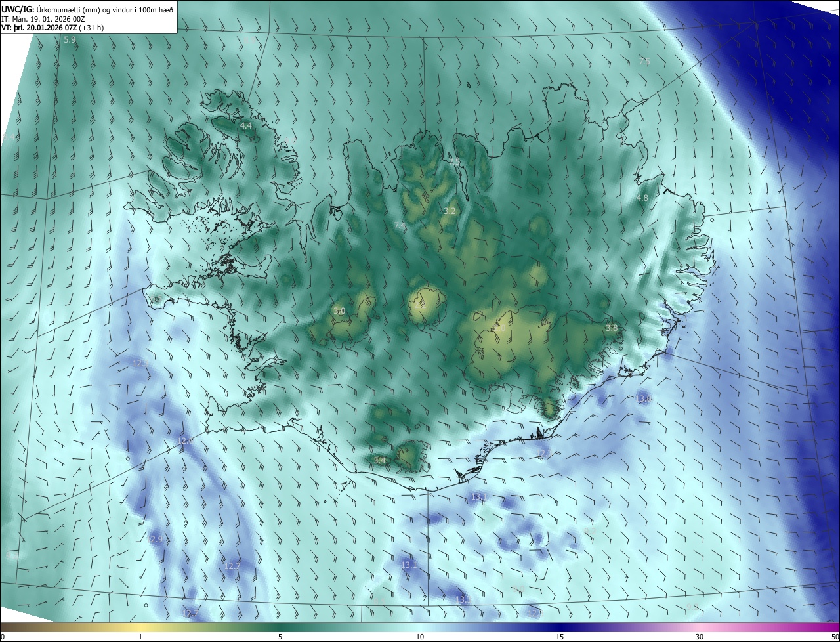840x642 pixels.
Task: Click the initial time line 'IT: Mán. 19. 01. 2026 00Z'
Action: pyautogui.click(x=43, y=18)
